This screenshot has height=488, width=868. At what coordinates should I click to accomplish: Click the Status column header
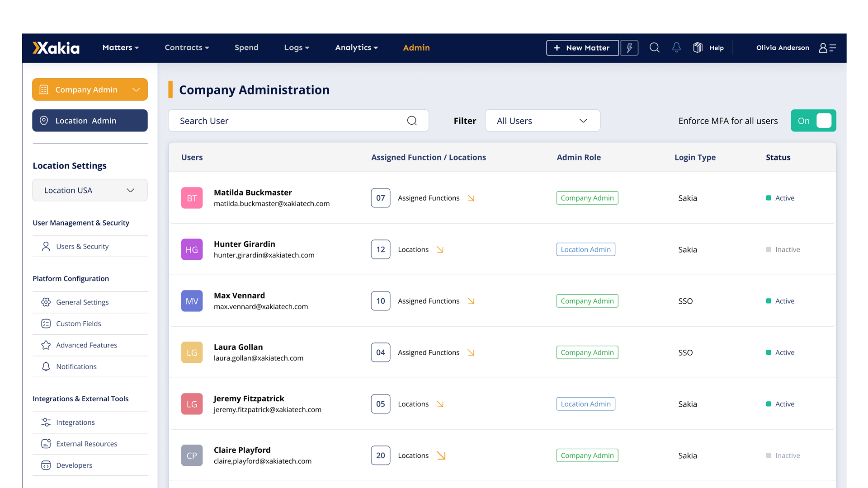click(778, 157)
